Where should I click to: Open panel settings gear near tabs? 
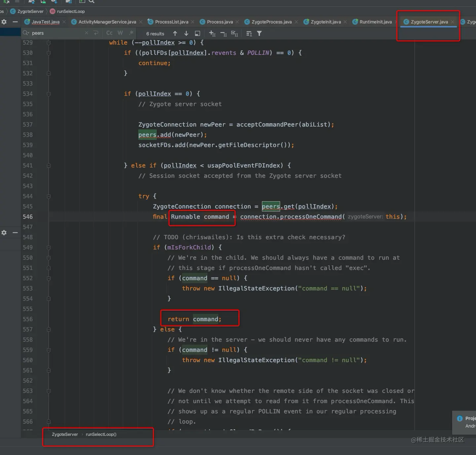click(4, 22)
